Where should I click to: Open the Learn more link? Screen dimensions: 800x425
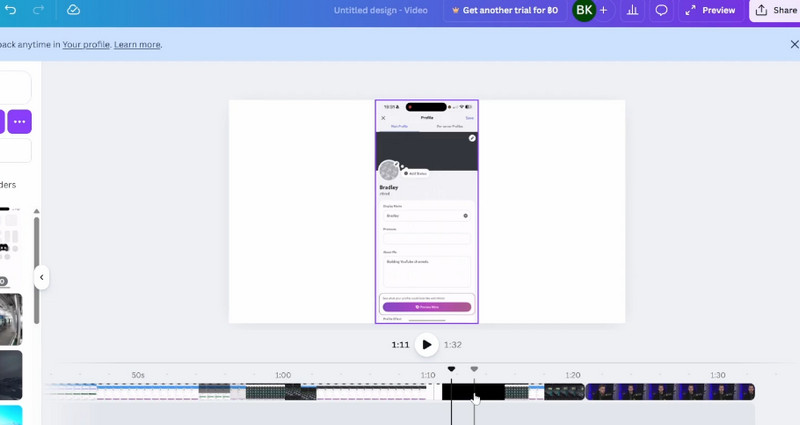tap(137, 44)
